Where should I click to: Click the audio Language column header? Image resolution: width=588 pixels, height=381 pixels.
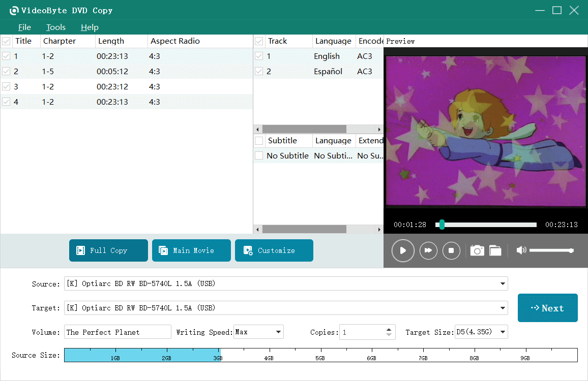[334, 41]
